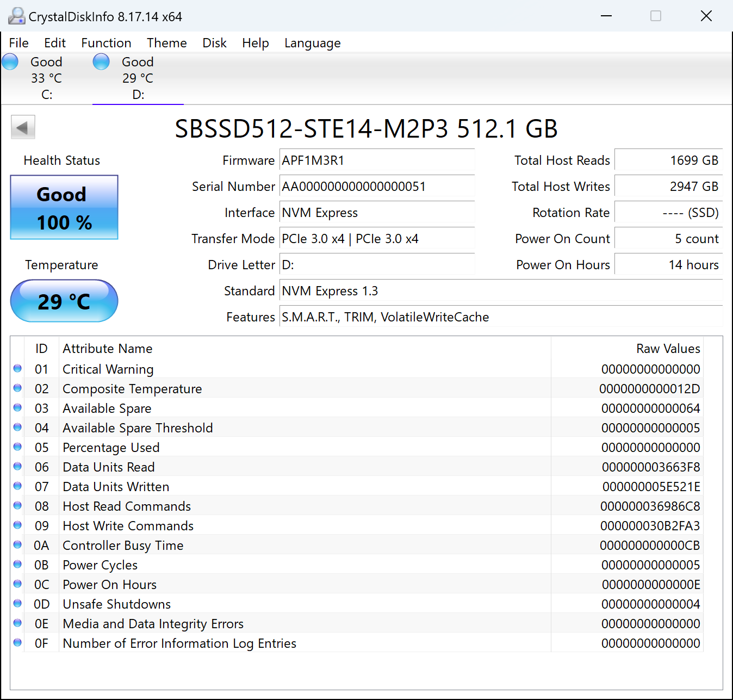Image resolution: width=733 pixels, height=700 pixels.
Task: Open the File menu
Action: point(19,43)
